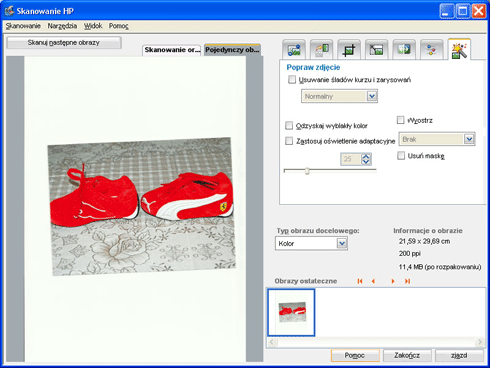Go to previous final image arrow
The width and height of the screenshot is (490, 368).
[x=373, y=281]
